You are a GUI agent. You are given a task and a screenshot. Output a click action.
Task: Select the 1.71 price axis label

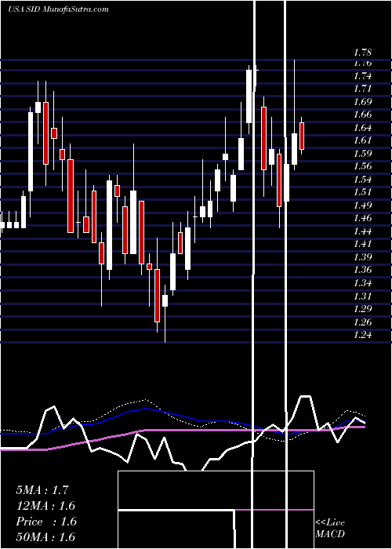(362, 89)
